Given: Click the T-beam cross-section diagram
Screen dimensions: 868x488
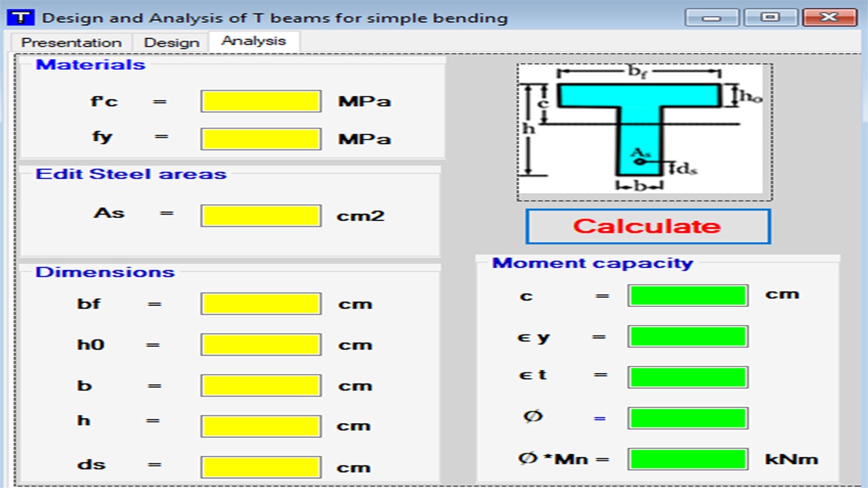Looking at the screenshot, I should [644, 128].
